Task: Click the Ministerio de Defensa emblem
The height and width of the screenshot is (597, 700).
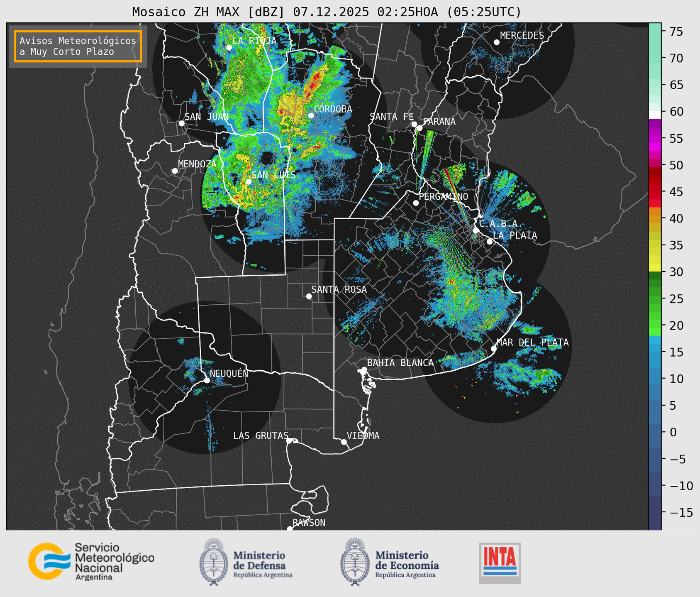Action: [x=214, y=562]
